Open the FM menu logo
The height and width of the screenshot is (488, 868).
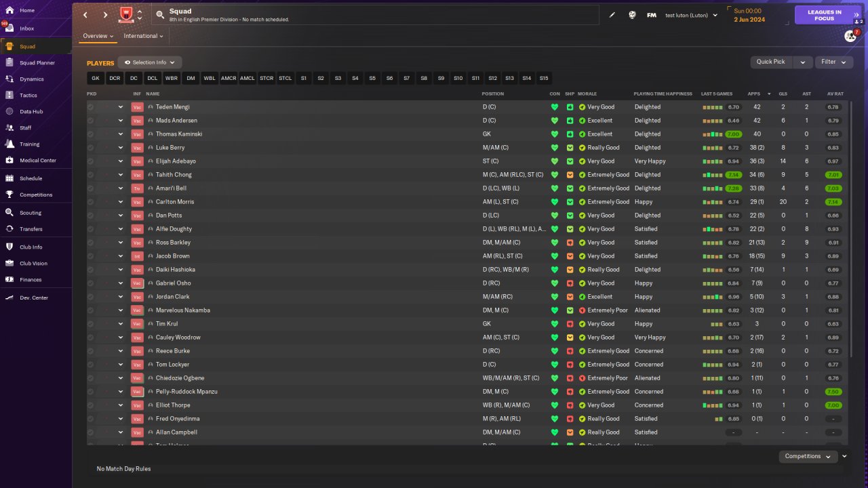[652, 15]
